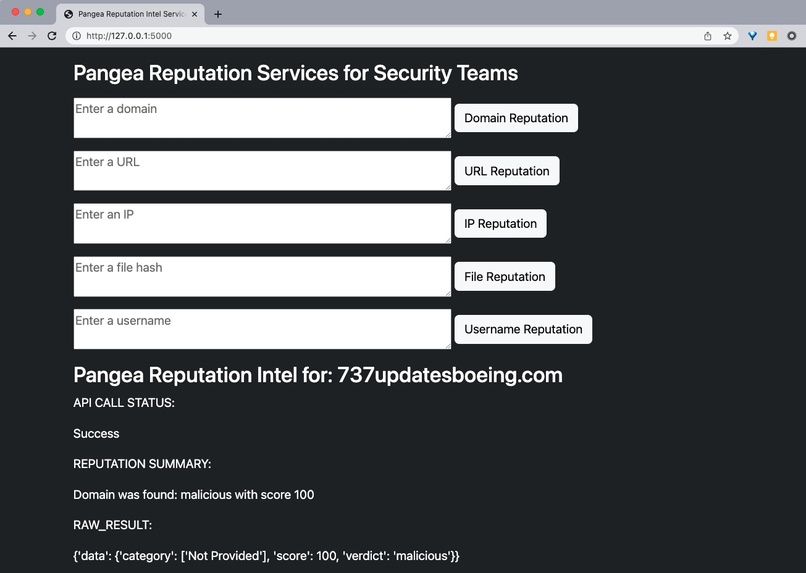Screen dimensions: 806x573
Task: Click the Success status text
Action: tap(96, 434)
